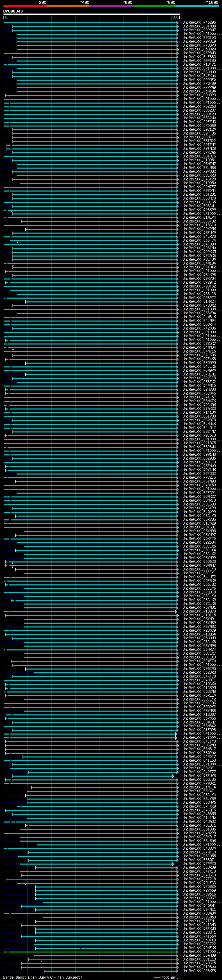Open hit UniRef100_A9PIB5
Image resolution: width=222 pixels, height=980 pixels.
199,60
